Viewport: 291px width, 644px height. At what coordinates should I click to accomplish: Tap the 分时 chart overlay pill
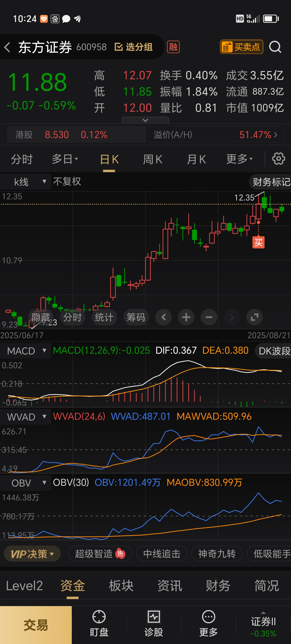point(72,317)
